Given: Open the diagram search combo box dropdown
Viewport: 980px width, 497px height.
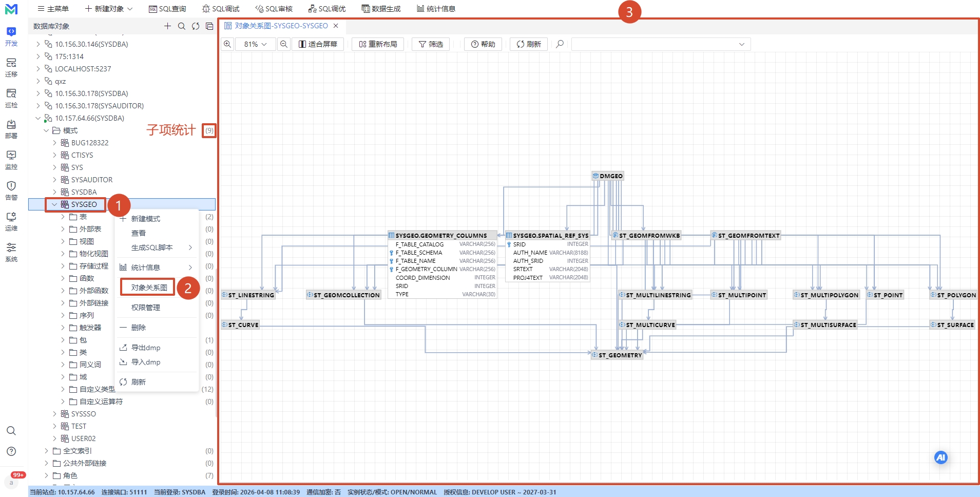Looking at the screenshot, I should (x=742, y=44).
